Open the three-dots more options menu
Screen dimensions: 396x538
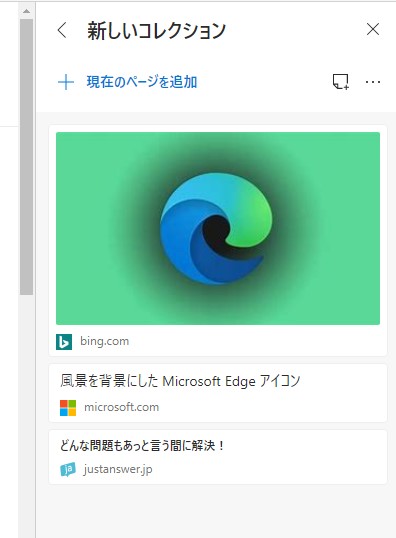373,82
